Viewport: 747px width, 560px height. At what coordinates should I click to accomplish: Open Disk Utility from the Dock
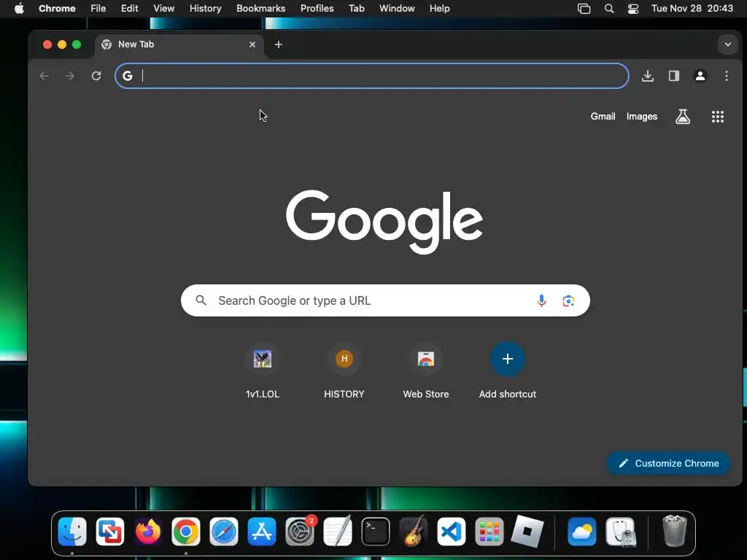coord(620,532)
